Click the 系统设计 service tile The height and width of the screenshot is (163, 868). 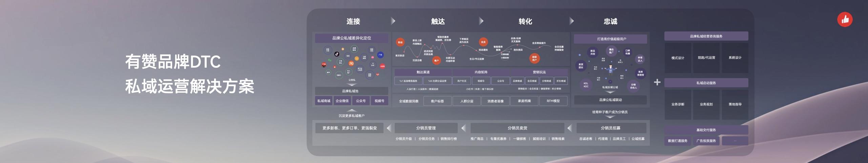coord(735,58)
